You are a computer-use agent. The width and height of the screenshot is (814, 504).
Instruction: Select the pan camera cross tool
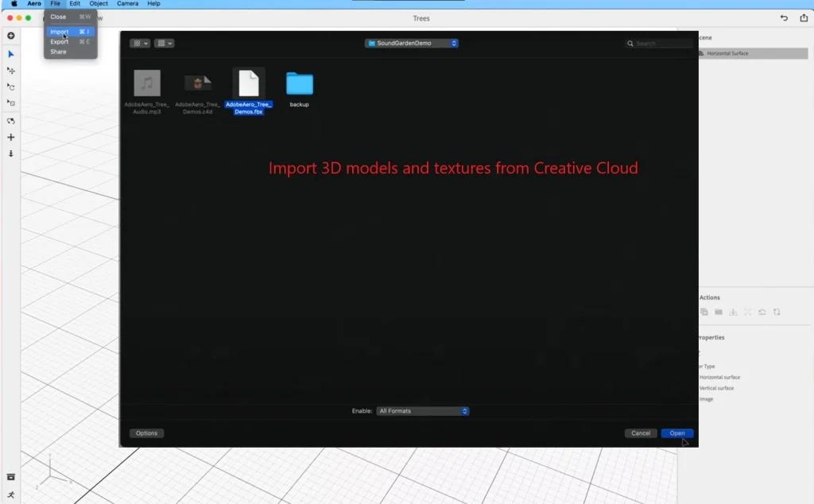11,137
